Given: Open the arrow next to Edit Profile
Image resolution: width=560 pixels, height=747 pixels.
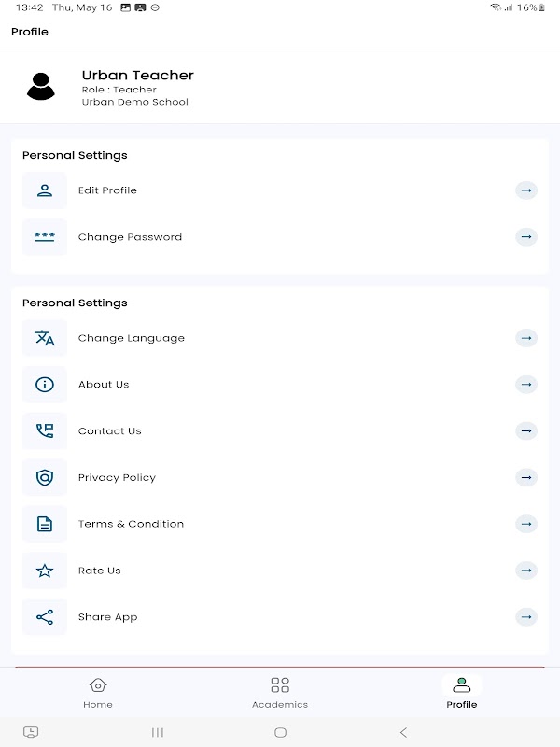Looking at the screenshot, I should pyautogui.click(x=526, y=190).
